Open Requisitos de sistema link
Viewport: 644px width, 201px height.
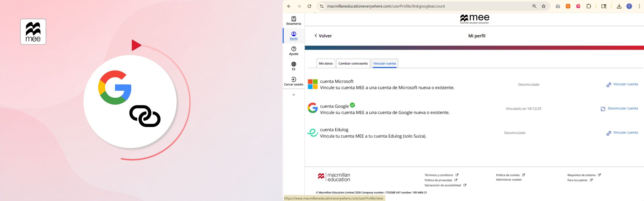[x=584, y=175]
